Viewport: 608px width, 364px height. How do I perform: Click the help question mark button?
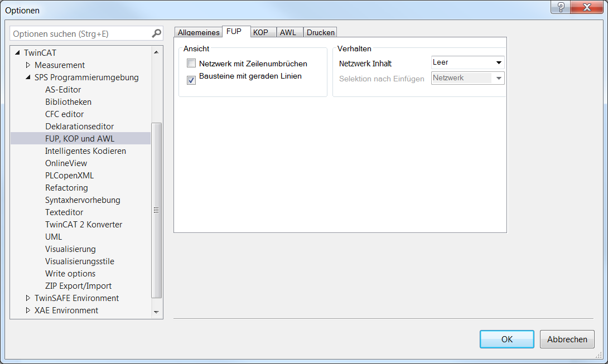click(561, 7)
